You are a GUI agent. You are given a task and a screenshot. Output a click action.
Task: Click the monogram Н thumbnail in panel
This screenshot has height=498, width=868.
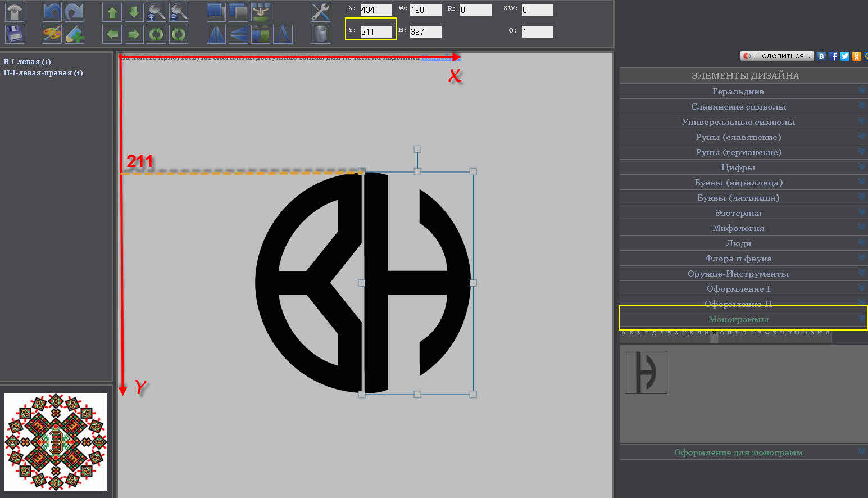click(x=646, y=372)
